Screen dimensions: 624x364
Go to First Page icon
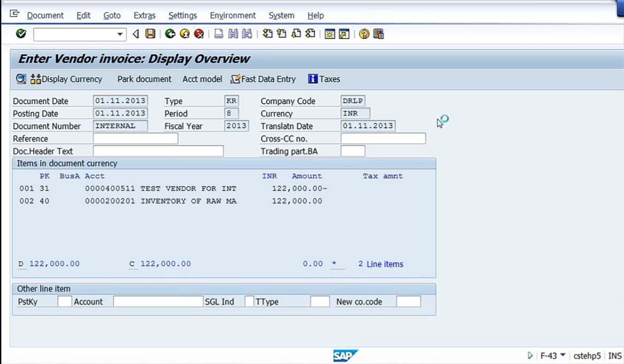click(268, 34)
